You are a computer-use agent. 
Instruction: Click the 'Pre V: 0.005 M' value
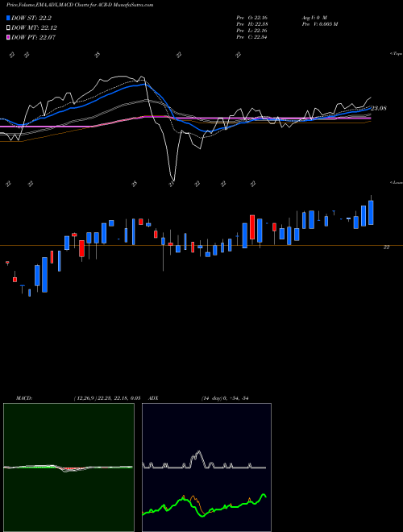pyautogui.click(x=319, y=24)
